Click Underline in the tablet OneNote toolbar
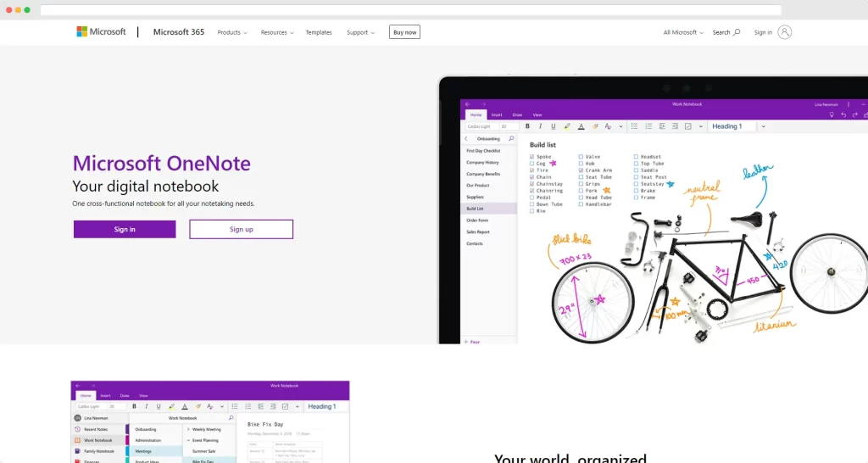 pos(553,126)
